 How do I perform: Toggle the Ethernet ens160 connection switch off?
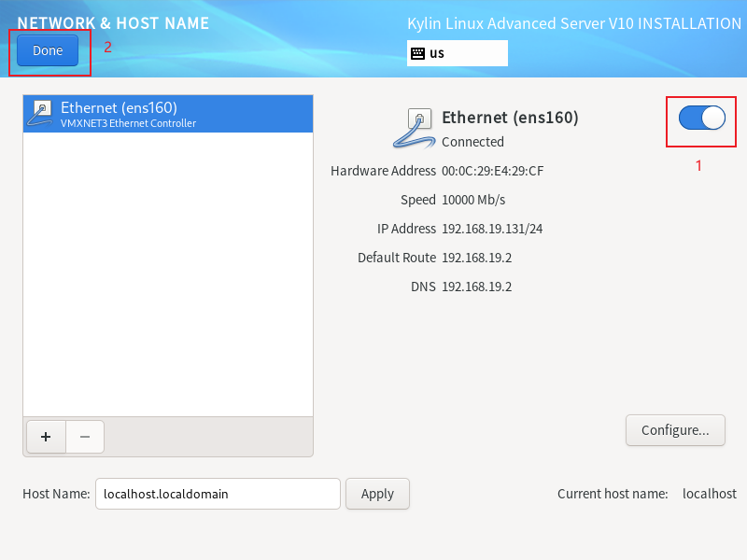pos(701,118)
